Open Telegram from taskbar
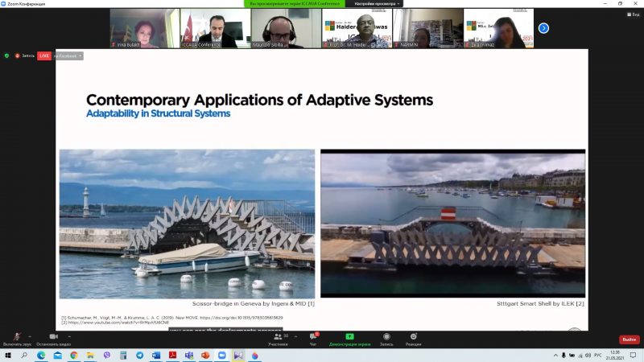The image size is (644, 362). [139, 356]
